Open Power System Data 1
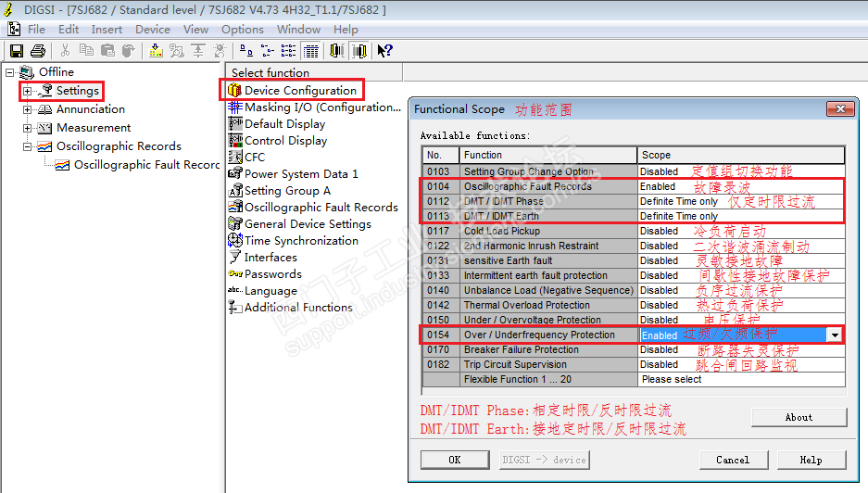Viewport: 868px width, 493px height. click(301, 174)
